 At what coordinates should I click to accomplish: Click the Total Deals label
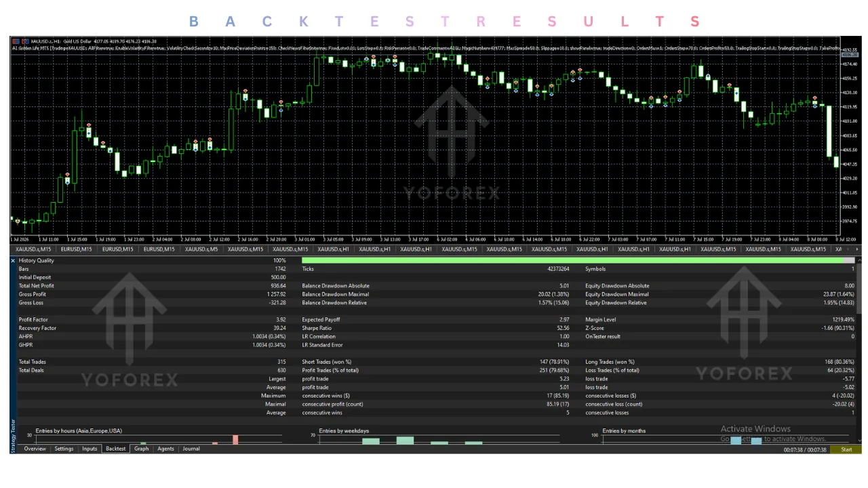tap(33, 370)
